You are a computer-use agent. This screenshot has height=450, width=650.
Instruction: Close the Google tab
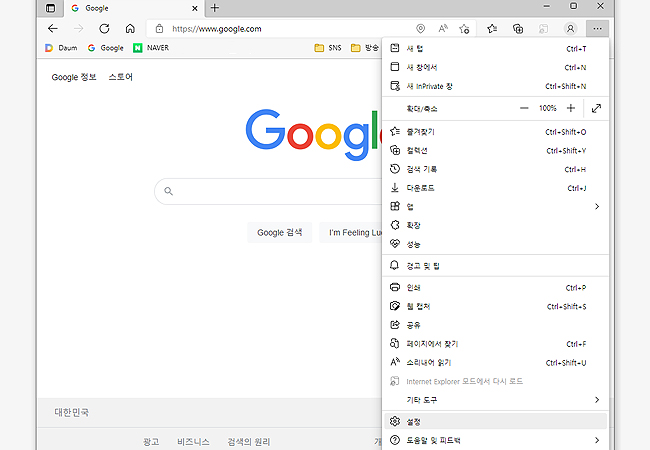tap(195, 8)
